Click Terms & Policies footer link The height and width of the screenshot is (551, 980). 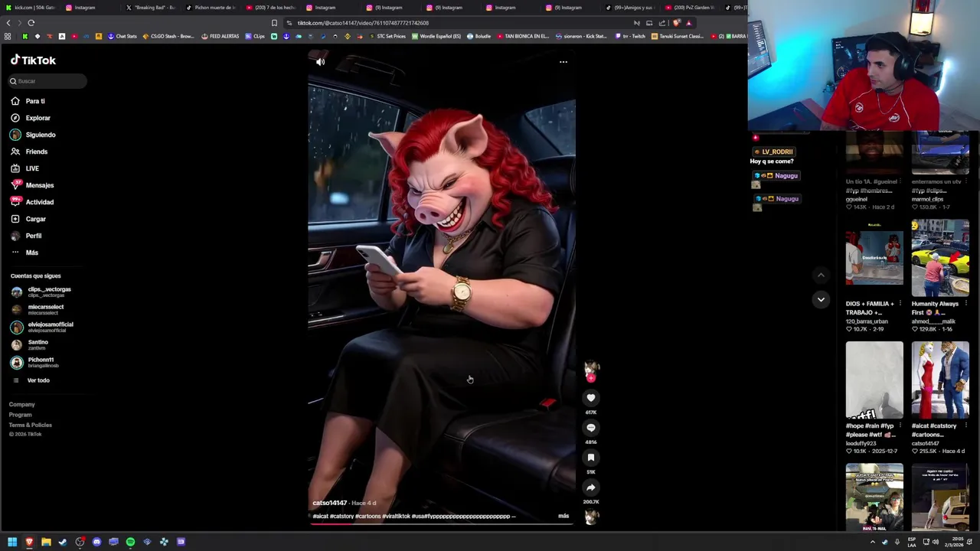(x=30, y=425)
